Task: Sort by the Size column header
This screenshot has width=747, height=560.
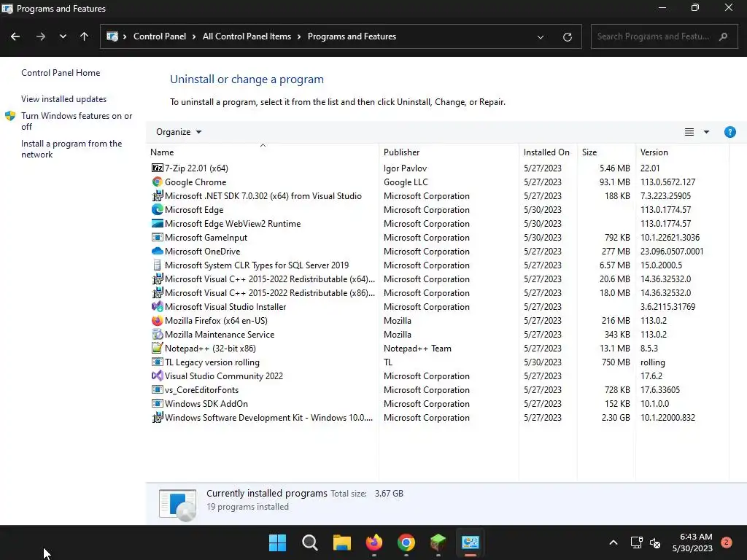Action: point(606,152)
